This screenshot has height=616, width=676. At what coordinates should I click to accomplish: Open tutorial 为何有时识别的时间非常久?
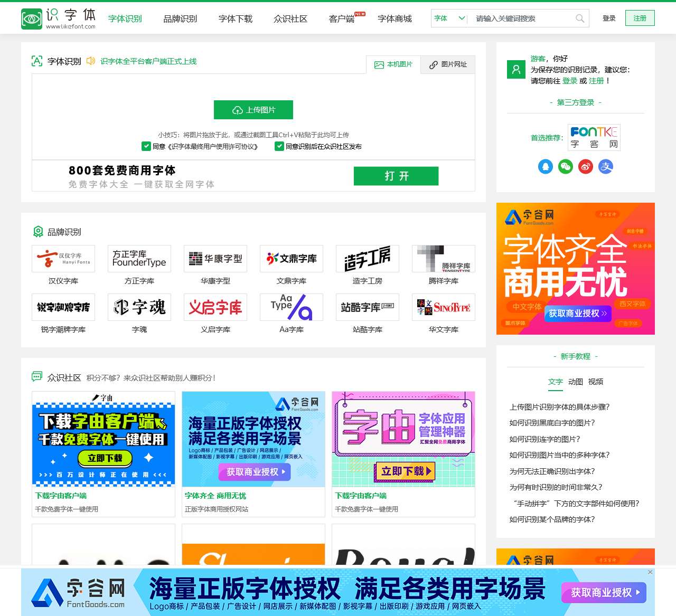(x=556, y=487)
